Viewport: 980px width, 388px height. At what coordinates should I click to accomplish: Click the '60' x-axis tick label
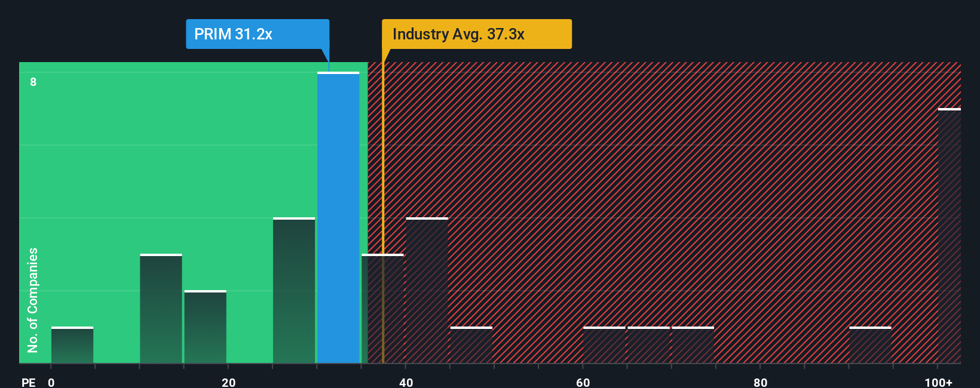pyautogui.click(x=583, y=382)
